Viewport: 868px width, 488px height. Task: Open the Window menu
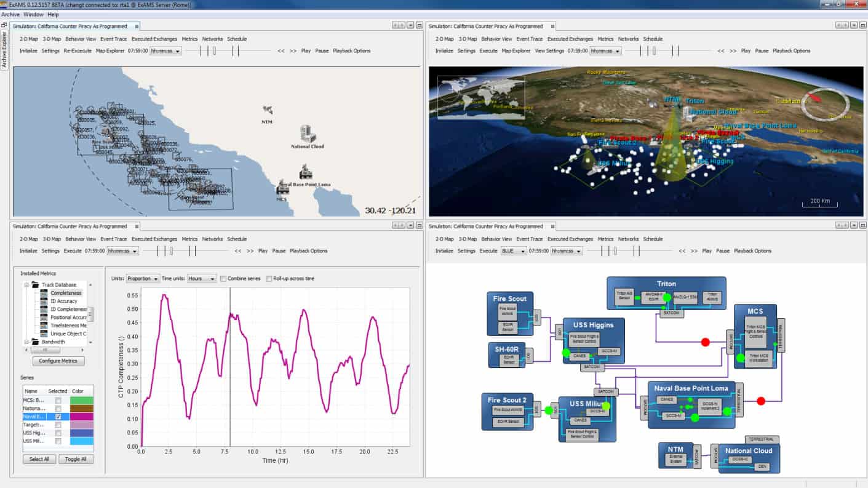point(33,14)
